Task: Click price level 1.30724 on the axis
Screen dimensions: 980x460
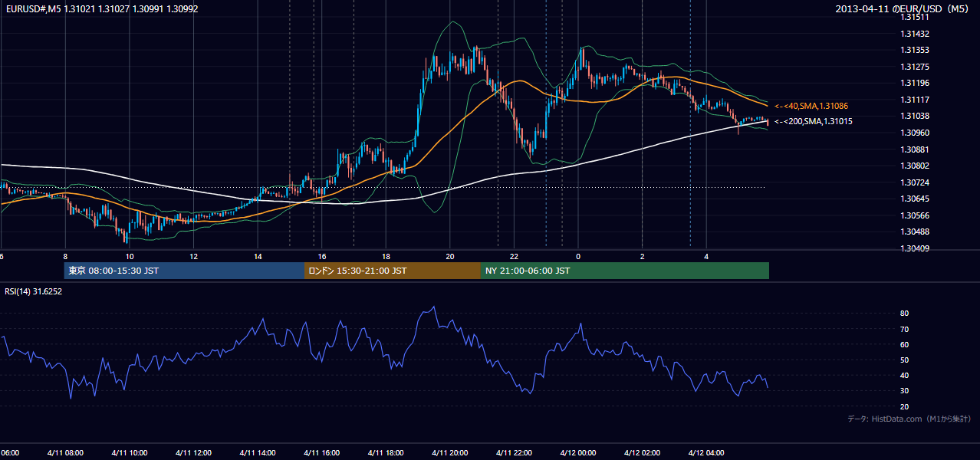Action: coord(915,182)
